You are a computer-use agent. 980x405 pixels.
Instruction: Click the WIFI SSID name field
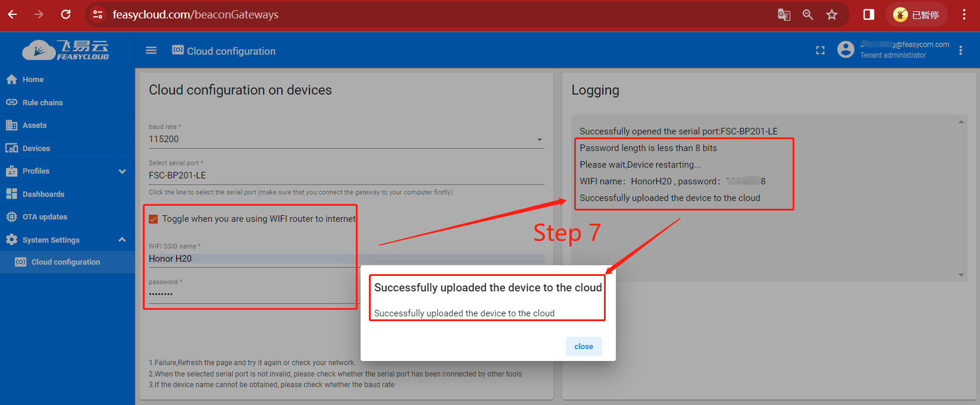point(345,259)
